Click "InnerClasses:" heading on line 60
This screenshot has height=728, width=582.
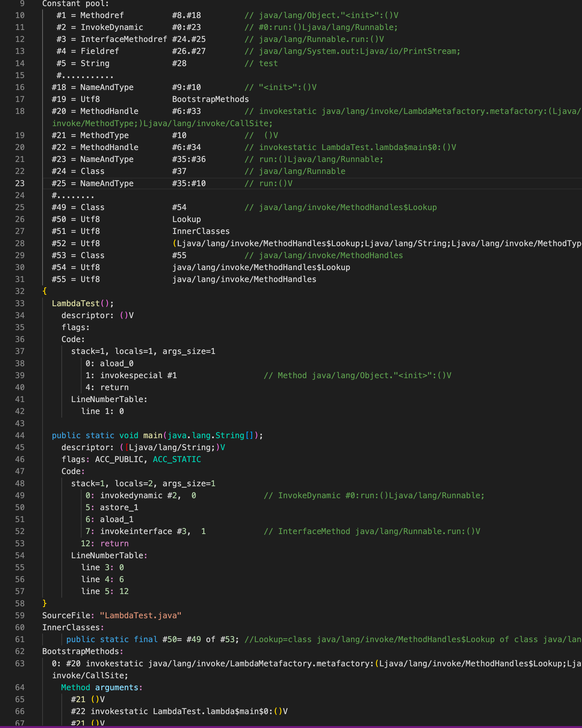73,627
